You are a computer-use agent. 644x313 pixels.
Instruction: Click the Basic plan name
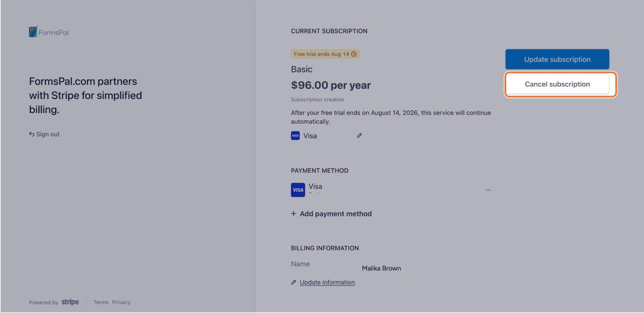click(x=302, y=69)
